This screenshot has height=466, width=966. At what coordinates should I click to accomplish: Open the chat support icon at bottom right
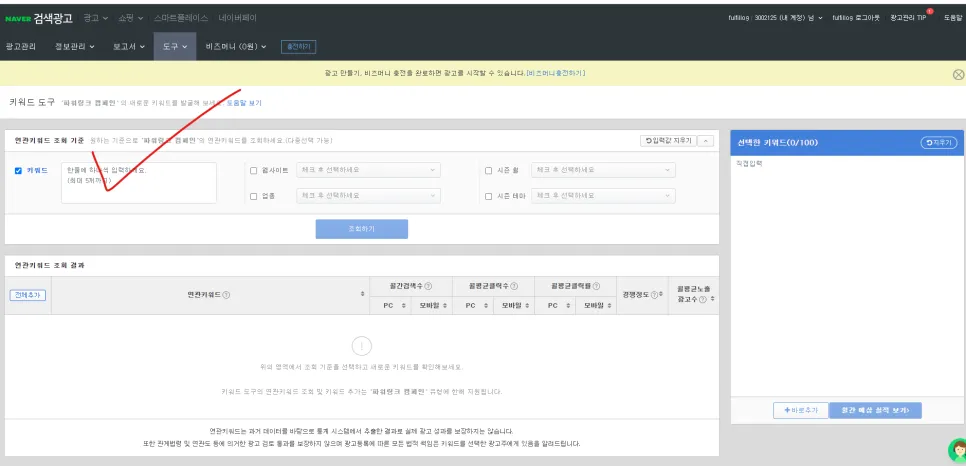point(957,452)
